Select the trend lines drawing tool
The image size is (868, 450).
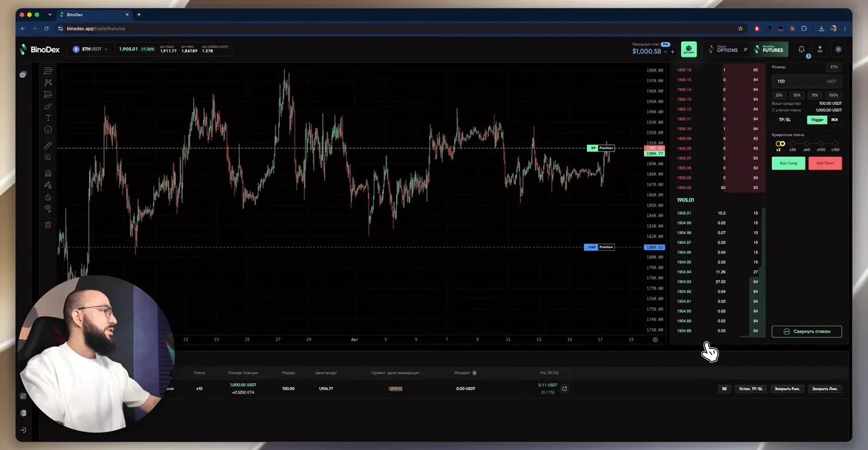pyautogui.click(x=48, y=70)
